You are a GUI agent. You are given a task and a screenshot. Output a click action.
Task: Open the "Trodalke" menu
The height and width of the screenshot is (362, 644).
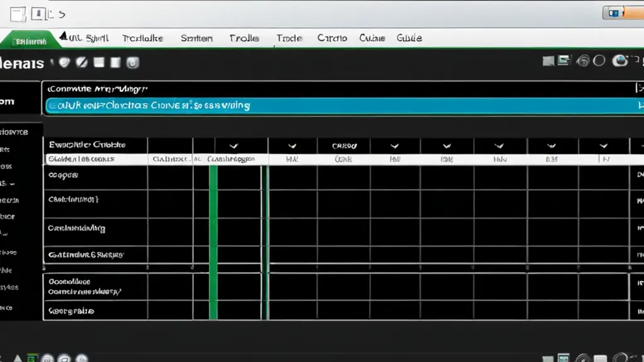[143, 38]
